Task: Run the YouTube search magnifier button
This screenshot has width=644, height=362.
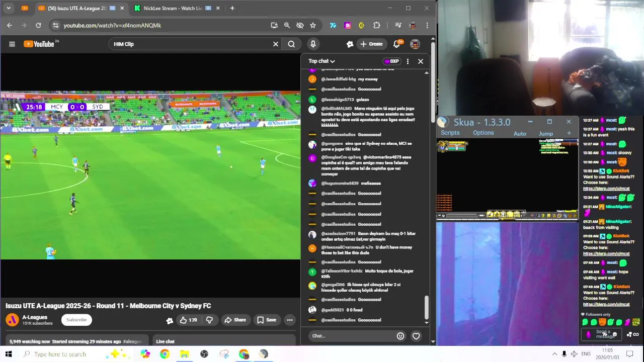Action: 291,44
